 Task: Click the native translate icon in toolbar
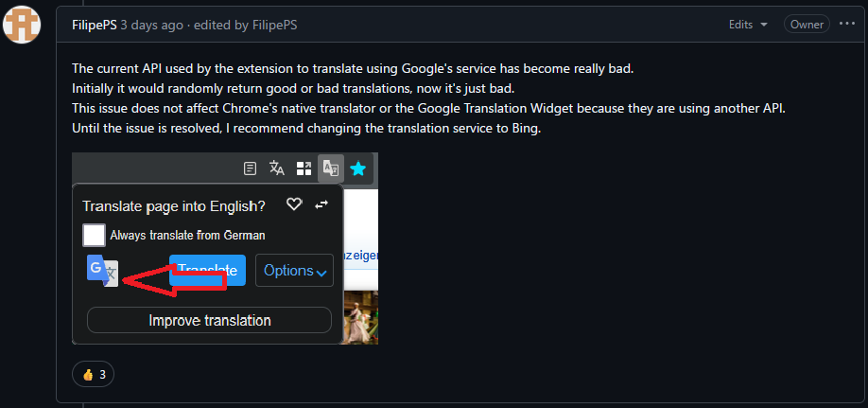(x=277, y=168)
